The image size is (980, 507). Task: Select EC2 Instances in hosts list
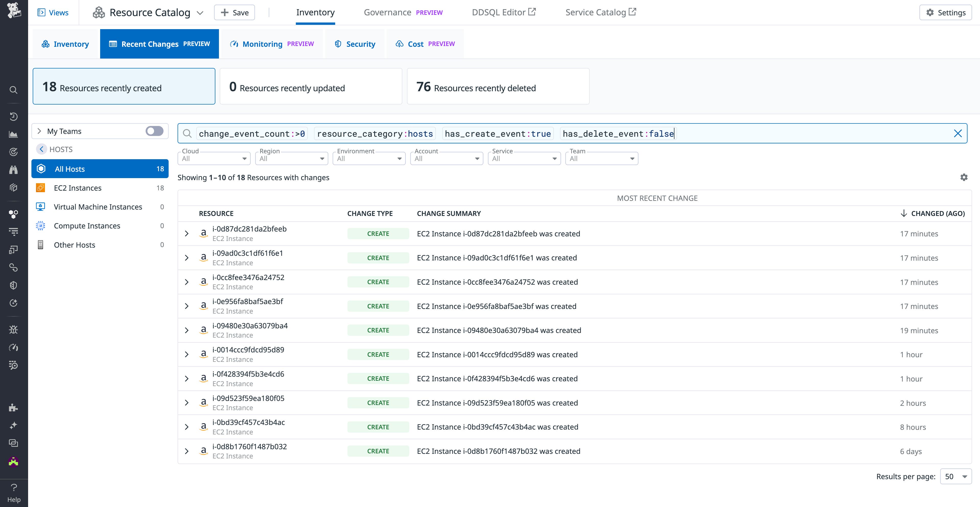tap(78, 188)
